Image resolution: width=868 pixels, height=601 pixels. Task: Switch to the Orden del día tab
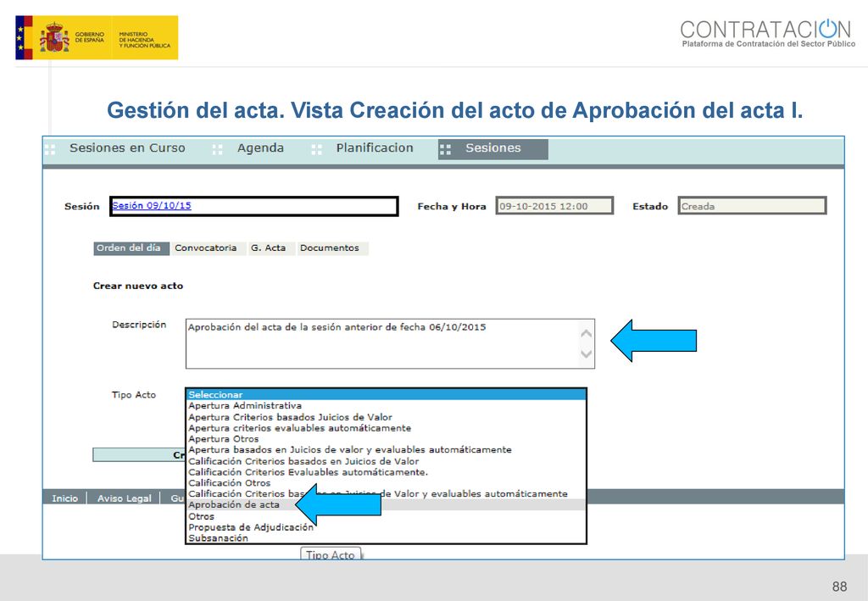tap(131, 248)
